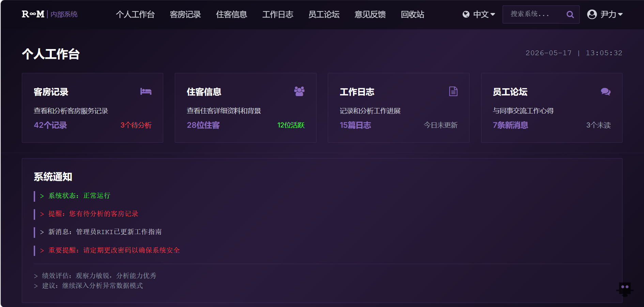This screenshot has width=644, height=307.
Task: Click the 绩效评估 evaluation line
Action: pyautogui.click(x=95, y=276)
